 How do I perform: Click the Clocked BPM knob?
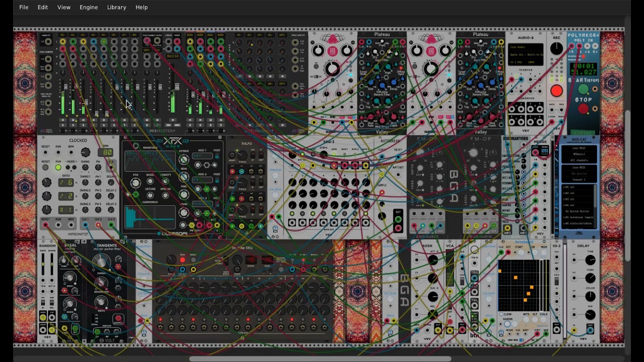[86, 152]
